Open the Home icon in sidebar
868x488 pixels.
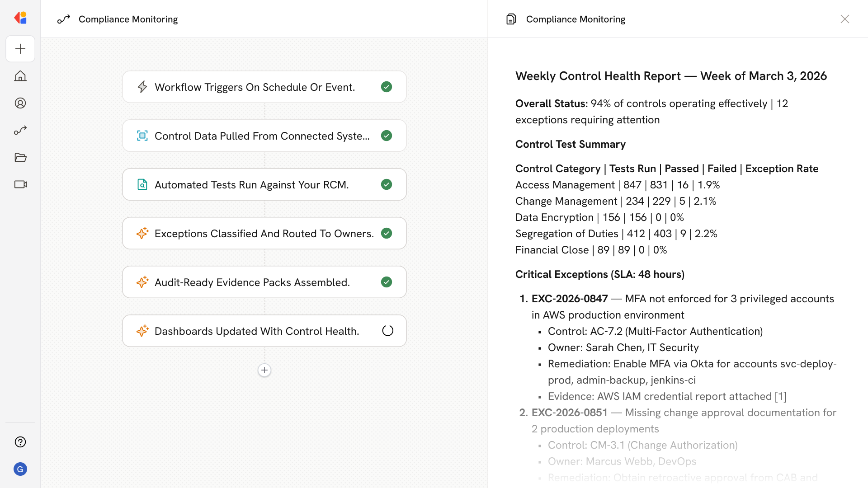point(20,76)
